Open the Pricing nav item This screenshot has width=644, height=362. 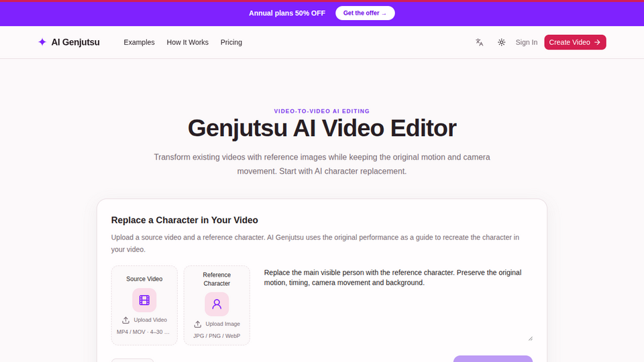tap(231, 42)
